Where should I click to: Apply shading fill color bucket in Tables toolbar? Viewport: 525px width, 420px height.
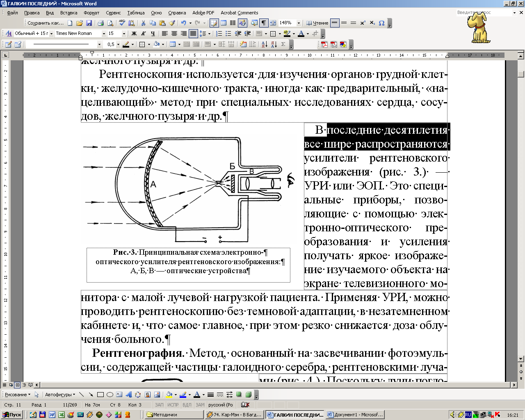pos(156,44)
